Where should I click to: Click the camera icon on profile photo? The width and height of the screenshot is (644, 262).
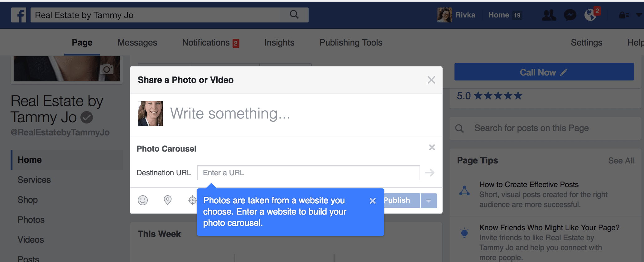pyautogui.click(x=107, y=69)
